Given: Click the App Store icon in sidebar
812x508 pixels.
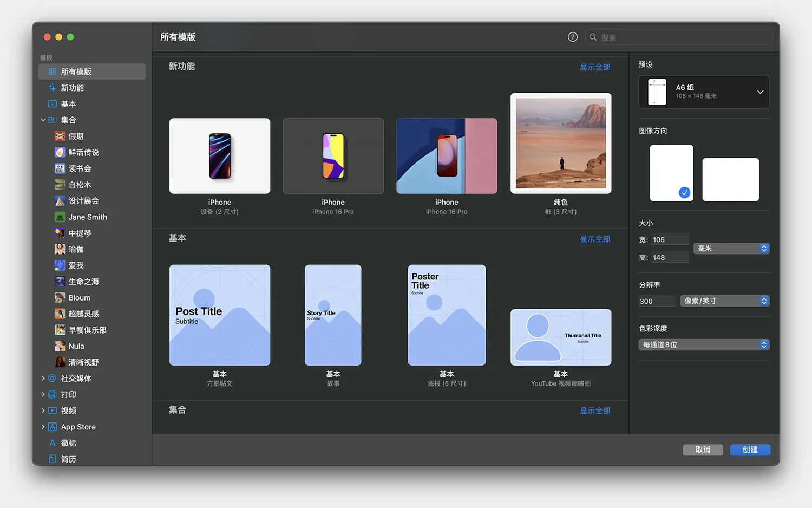Looking at the screenshot, I should point(53,427).
